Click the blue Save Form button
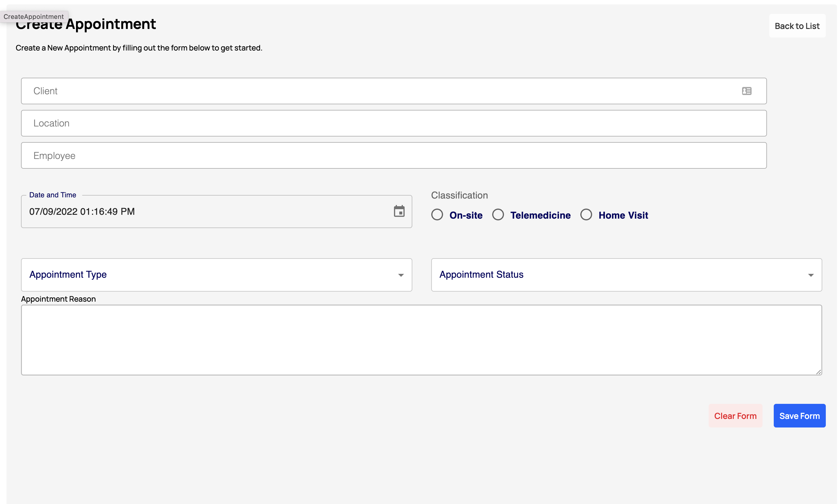The height and width of the screenshot is (504, 840). coord(799,416)
